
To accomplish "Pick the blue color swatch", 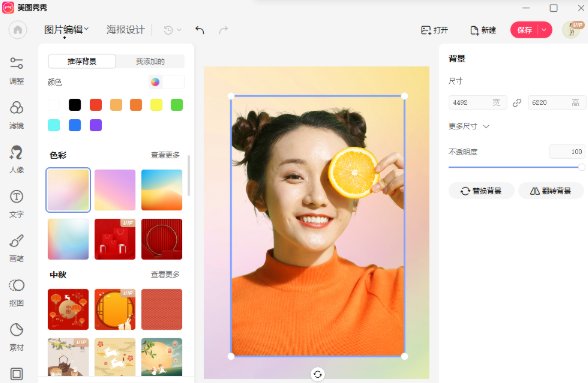I will coord(75,125).
